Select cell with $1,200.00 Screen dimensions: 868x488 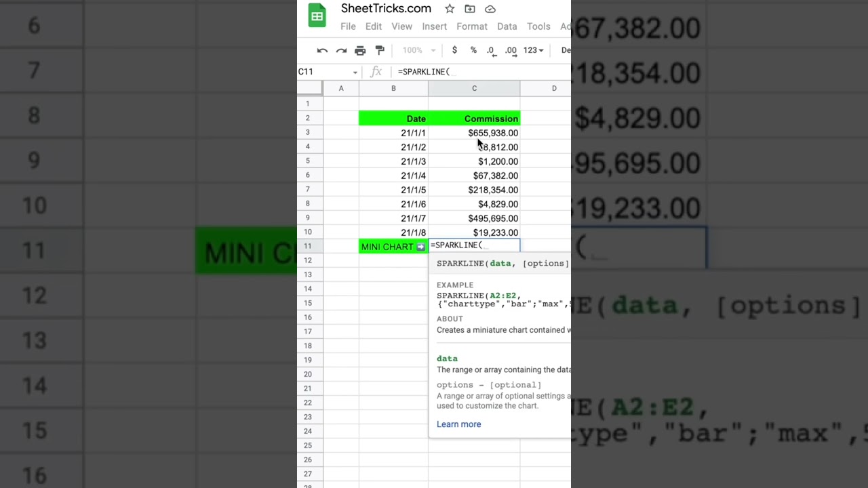tap(474, 161)
